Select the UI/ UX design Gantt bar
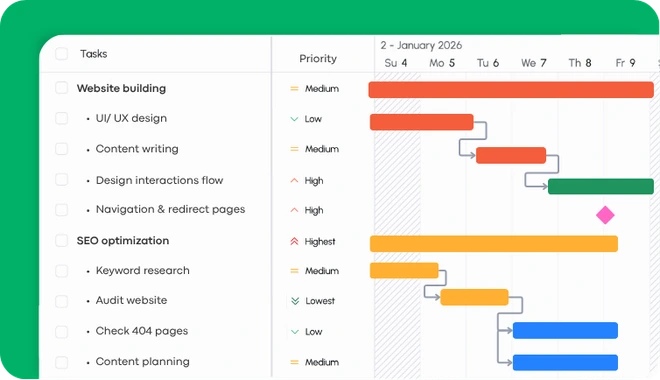Image resolution: width=660 pixels, height=380 pixels. (422, 122)
